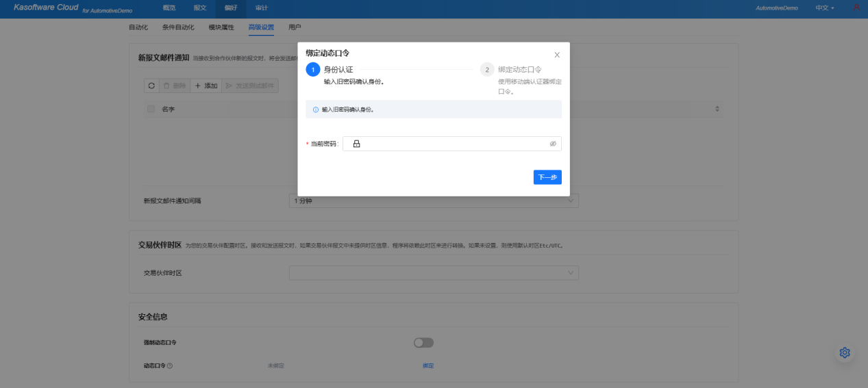The image size is (868, 388).
Task: Click the 下一步 button
Action: [x=547, y=177]
